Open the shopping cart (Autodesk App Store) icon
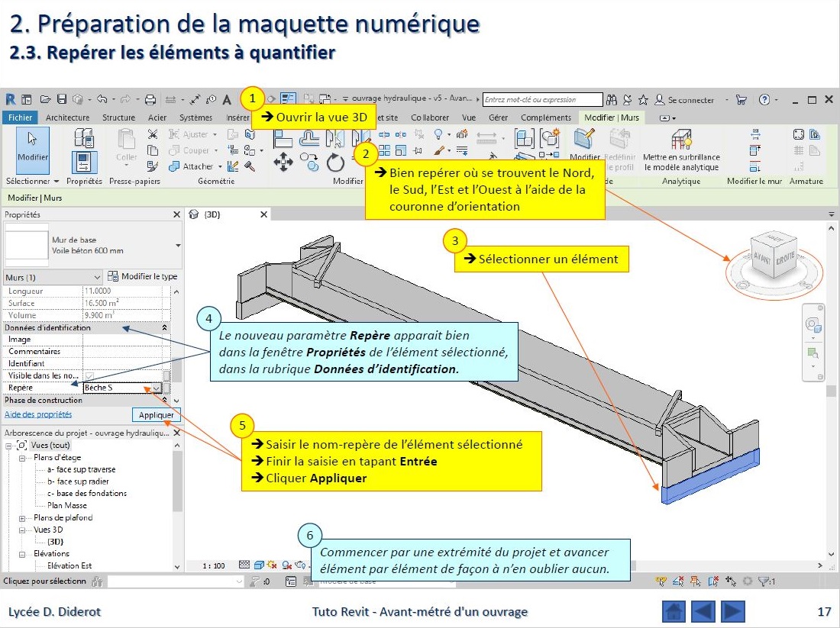This screenshot has height=628, width=840. (x=741, y=100)
